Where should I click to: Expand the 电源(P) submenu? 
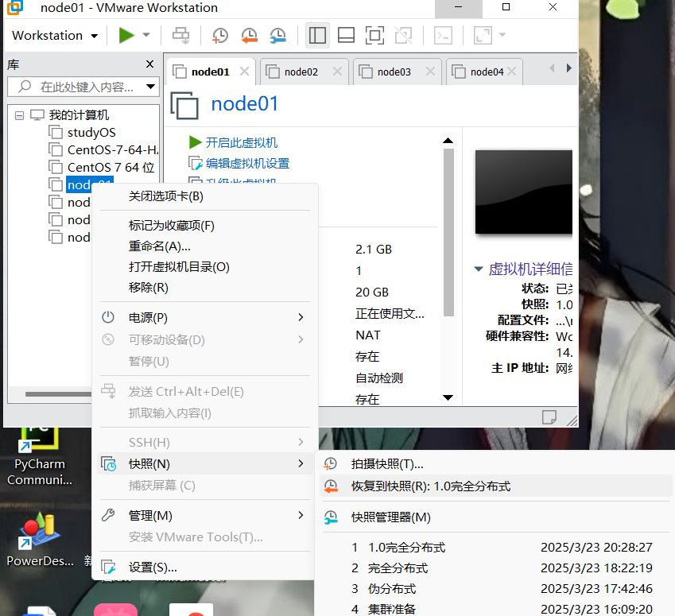205,318
